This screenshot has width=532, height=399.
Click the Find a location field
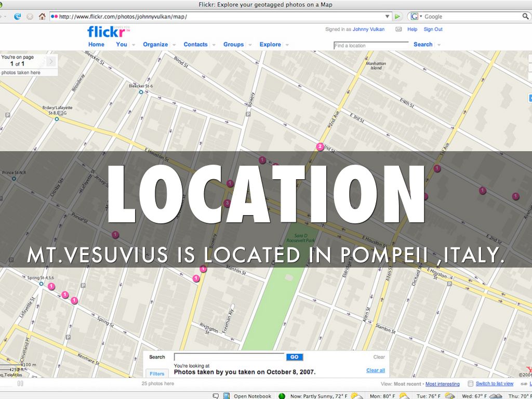371,46
